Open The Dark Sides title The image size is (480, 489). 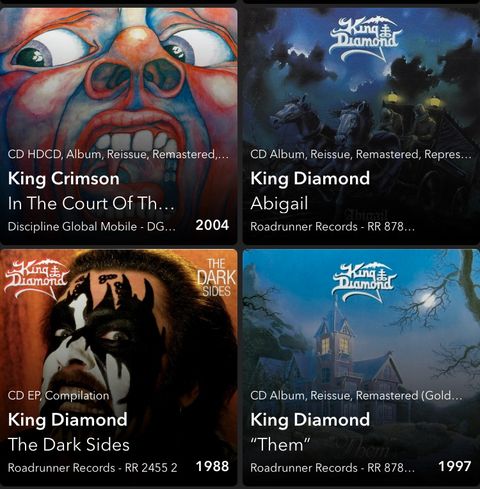click(x=69, y=445)
